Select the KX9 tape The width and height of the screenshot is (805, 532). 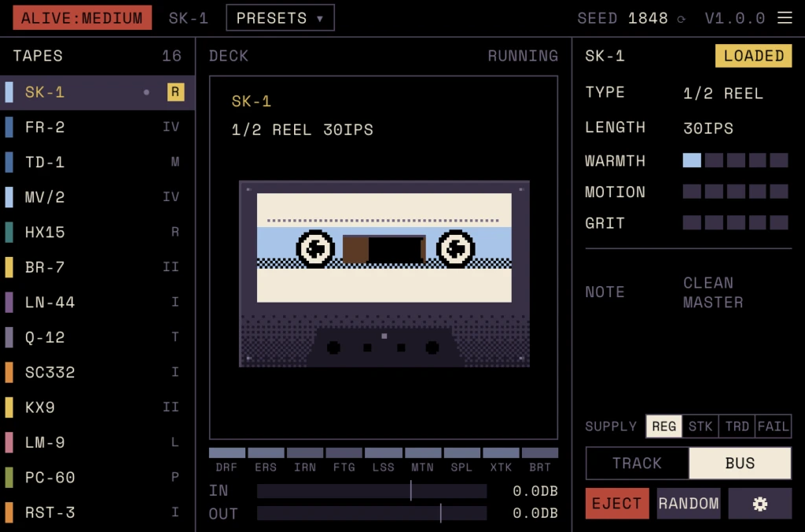[x=97, y=407]
